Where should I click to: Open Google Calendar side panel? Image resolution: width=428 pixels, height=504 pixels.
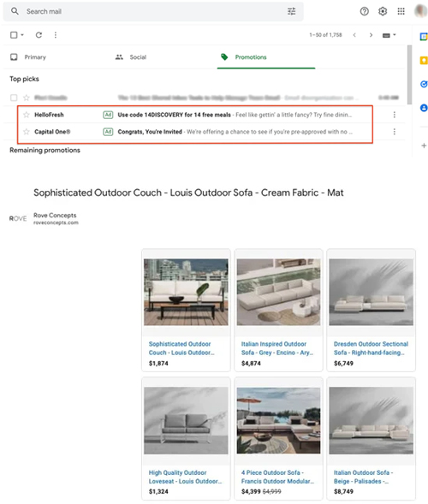424,37
